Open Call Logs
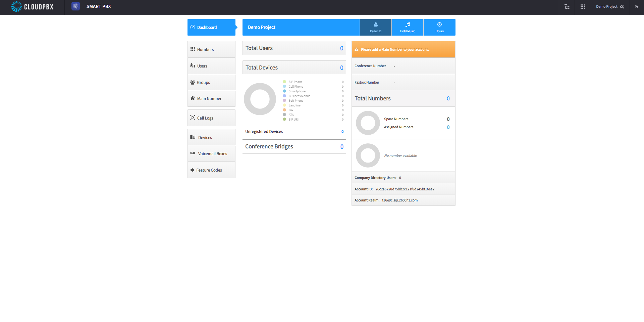 point(211,118)
